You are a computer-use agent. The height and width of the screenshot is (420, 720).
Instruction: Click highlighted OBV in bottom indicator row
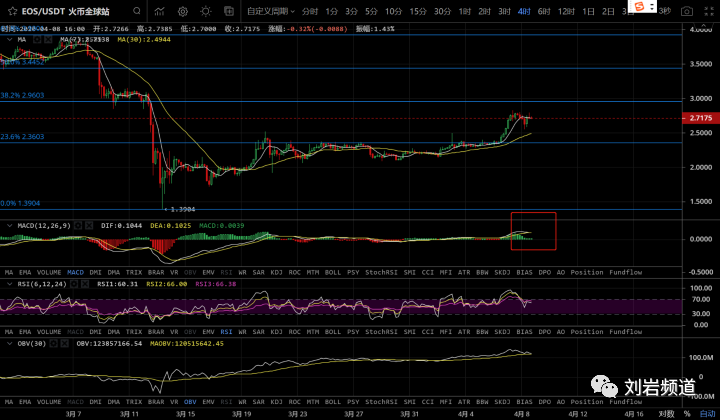click(x=190, y=402)
